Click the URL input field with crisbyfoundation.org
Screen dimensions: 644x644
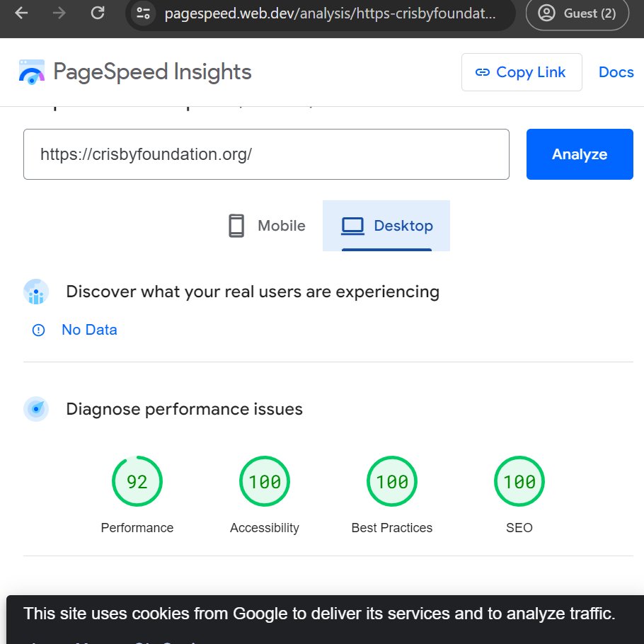click(x=266, y=154)
